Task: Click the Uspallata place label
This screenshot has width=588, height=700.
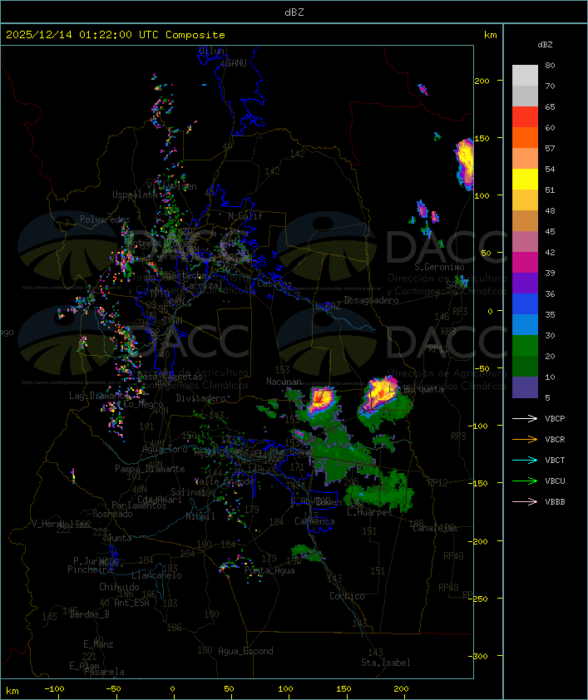Action: (x=135, y=195)
